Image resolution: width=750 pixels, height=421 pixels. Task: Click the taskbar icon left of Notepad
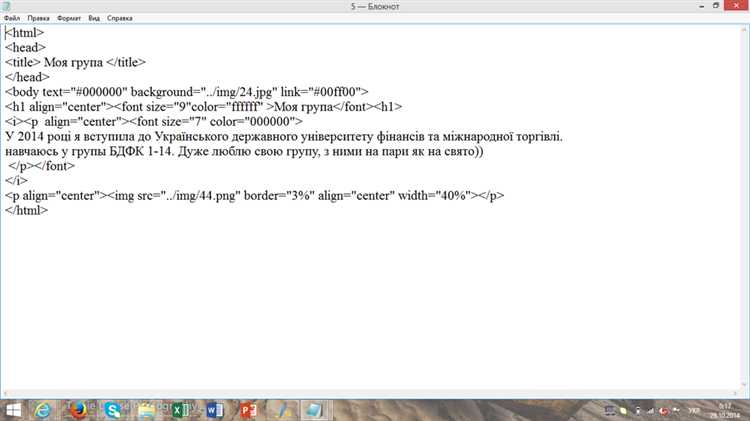click(x=283, y=410)
